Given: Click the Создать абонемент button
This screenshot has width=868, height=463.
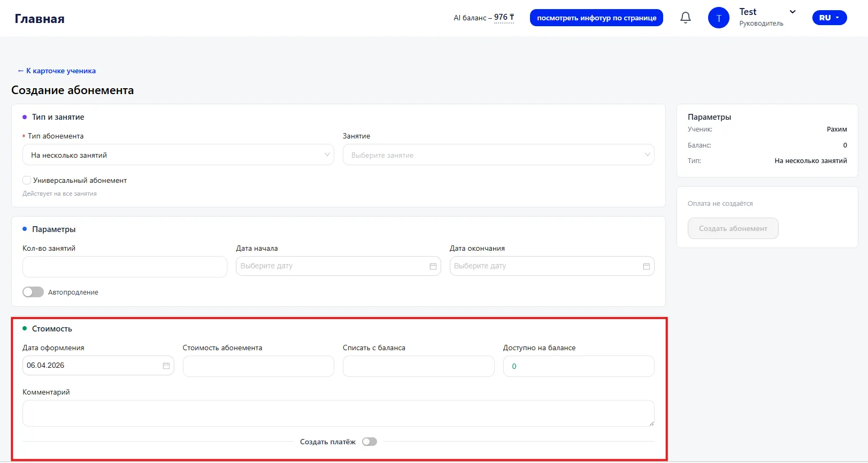Looking at the screenshot, I should coord(733,228).
